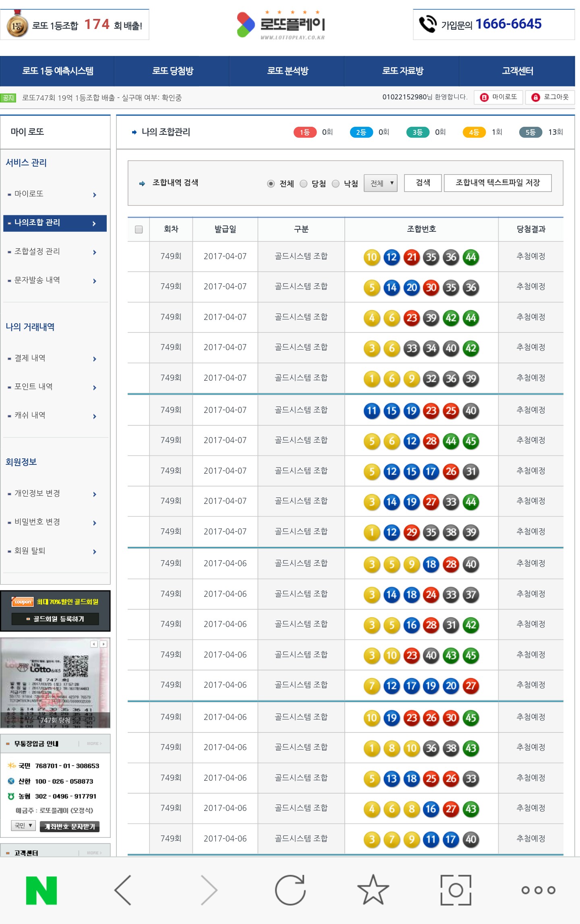Check the select-all checkbox in table header

click(139, 229)
